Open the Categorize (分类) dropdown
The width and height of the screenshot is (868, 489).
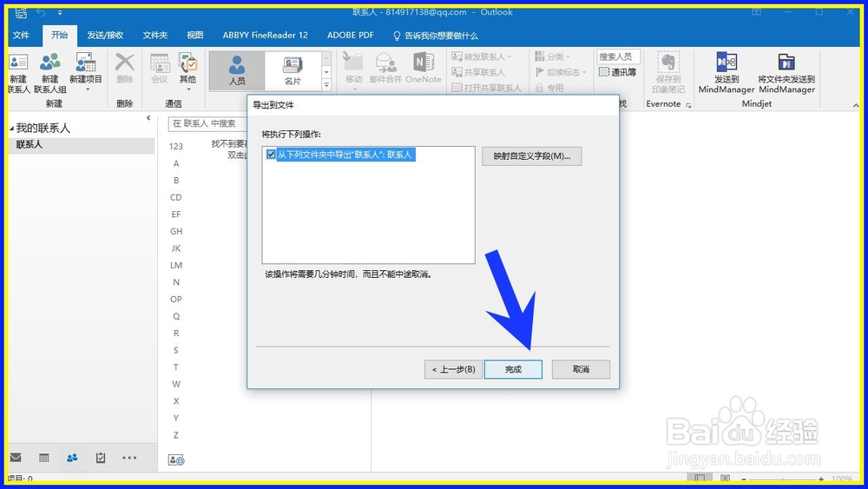pos(552,56)
